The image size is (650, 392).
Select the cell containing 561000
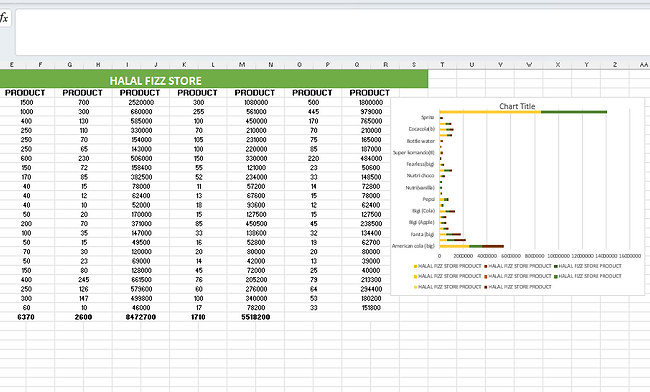(256, 112)
